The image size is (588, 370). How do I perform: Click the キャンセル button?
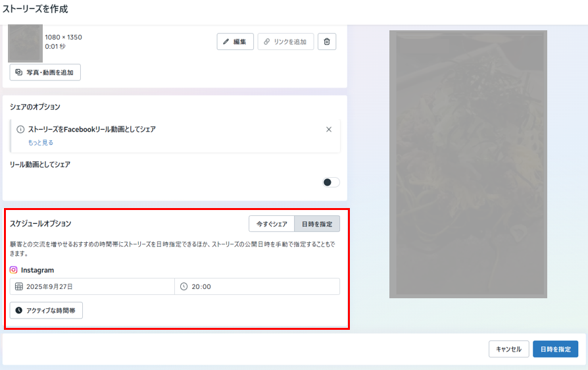[508, 349]
